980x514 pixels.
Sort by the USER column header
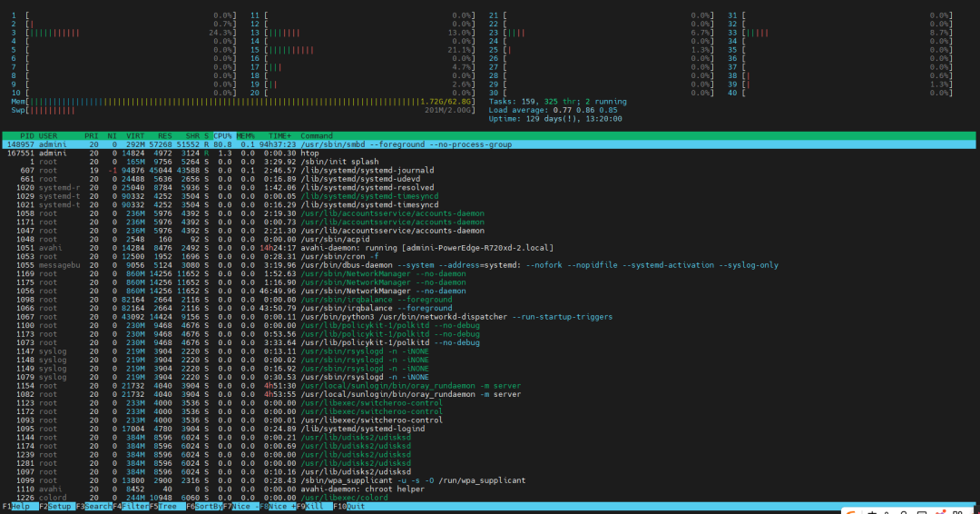(x=48, y=135)
